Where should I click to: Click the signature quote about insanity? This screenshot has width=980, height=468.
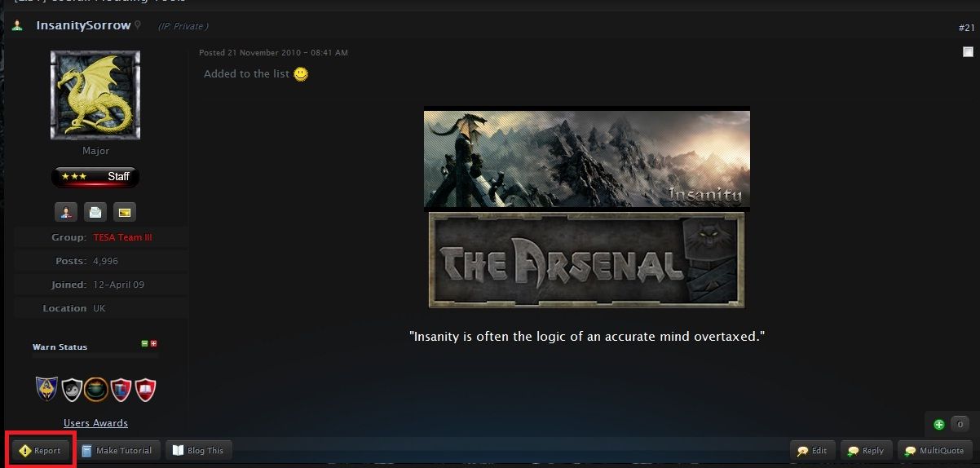(587, 336)
